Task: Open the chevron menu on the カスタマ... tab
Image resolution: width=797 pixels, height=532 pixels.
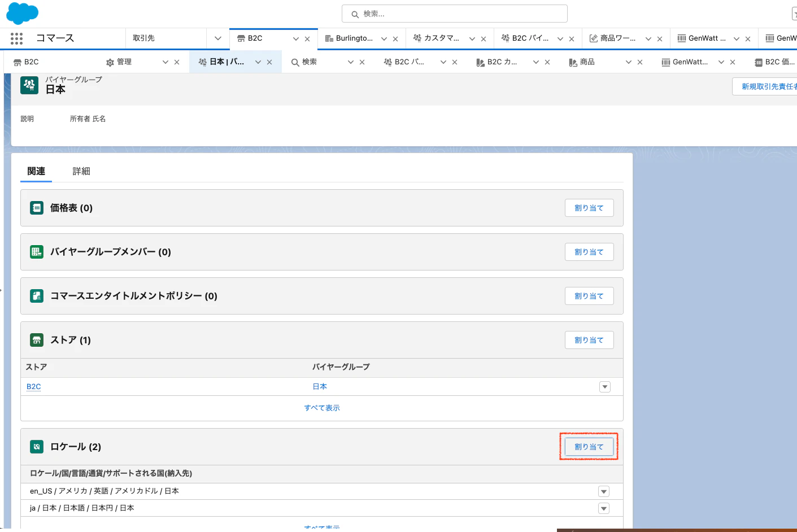Action: (x=472, y=39)
